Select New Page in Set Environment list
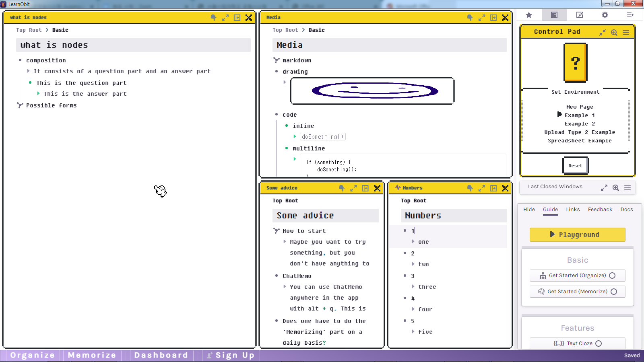The width and height of the screenshot is (644, 362). [x=580, y=107]
